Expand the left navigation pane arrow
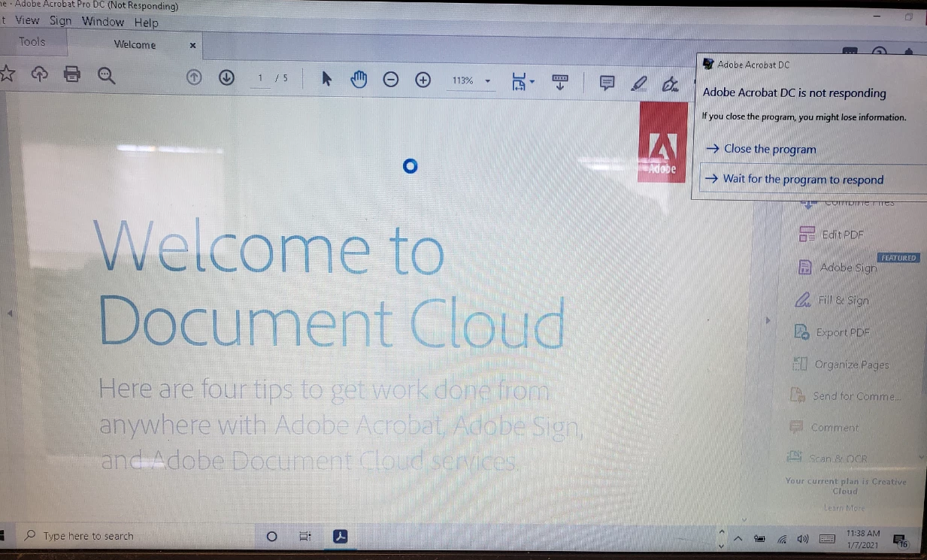The image size is (927, 560). [x=11, y=313]
